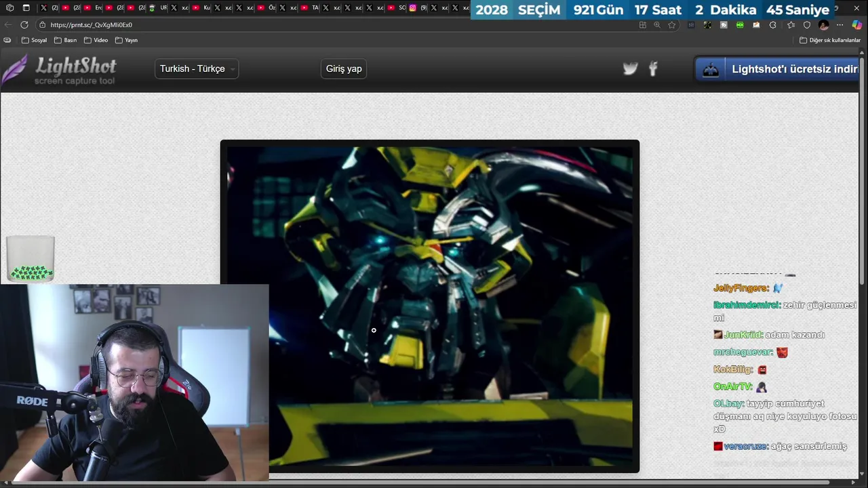Open LightShot's Twitter bird icon
This screenshot has height=488, width=868.
pyautogui.click(x=631, y=68)
